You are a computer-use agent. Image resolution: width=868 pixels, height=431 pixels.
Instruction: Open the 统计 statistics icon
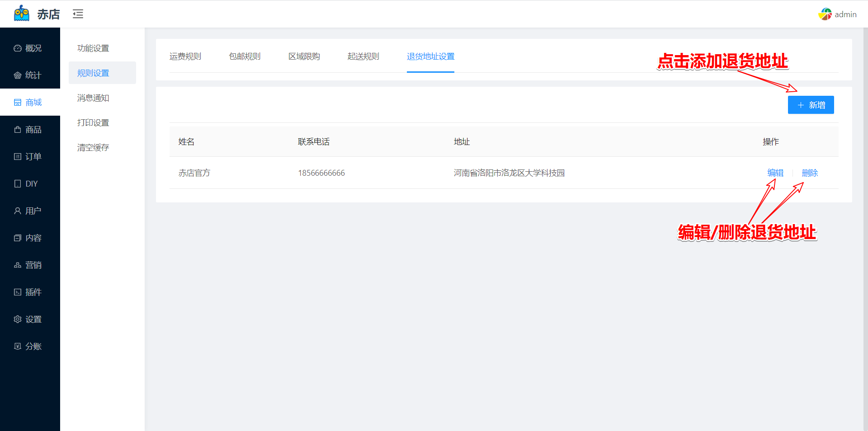tap(18, 75)
